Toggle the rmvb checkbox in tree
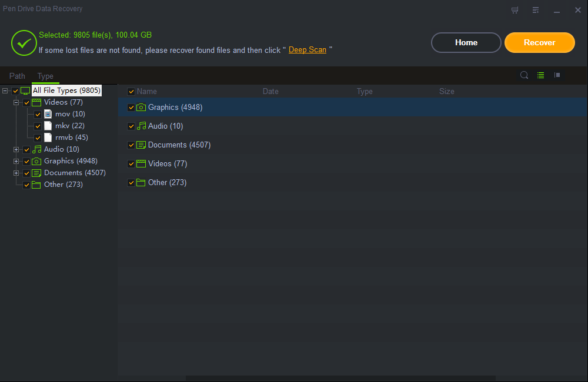 pyautogui.click(x=38, y=138)
